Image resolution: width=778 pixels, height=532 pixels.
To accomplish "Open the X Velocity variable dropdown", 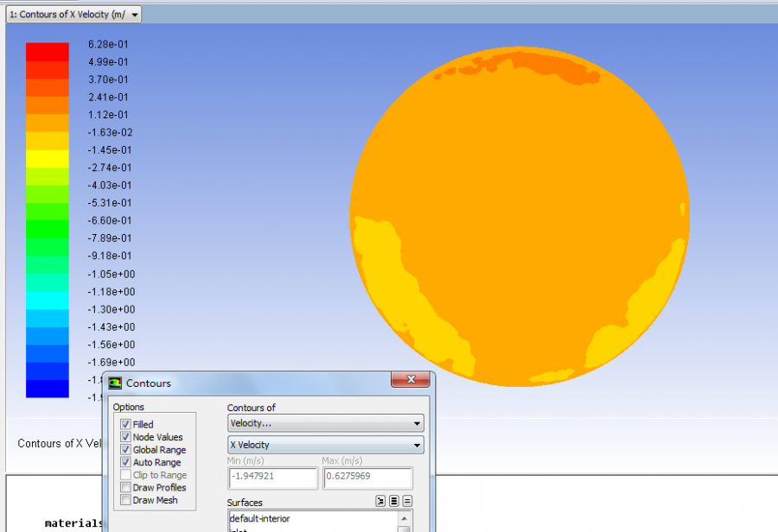I will 326,445.
